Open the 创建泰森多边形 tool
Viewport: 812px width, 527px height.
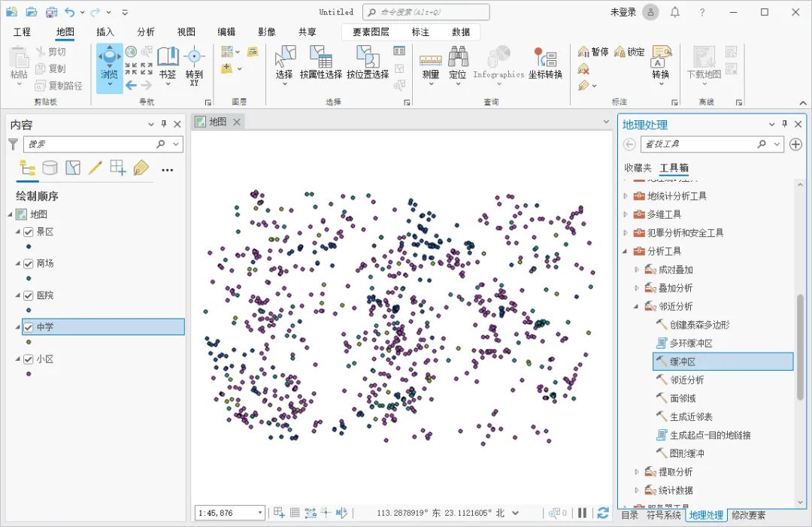(693, 325)
